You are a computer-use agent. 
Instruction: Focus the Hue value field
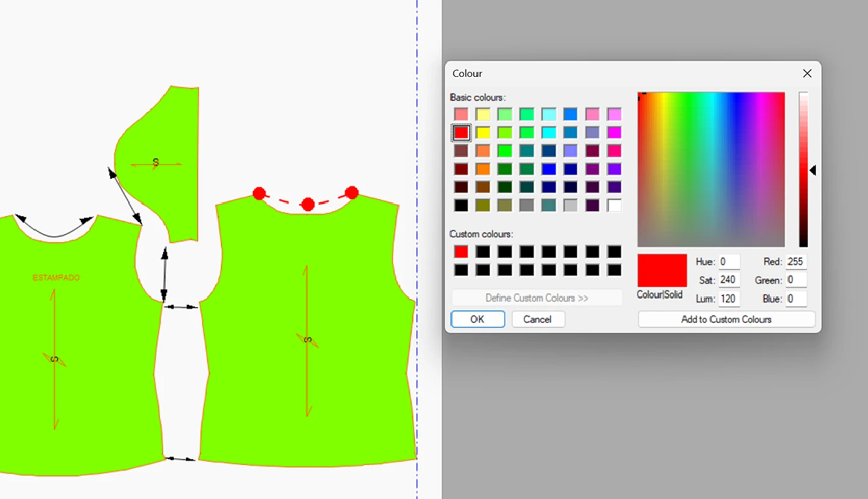[x=729, y=262]
